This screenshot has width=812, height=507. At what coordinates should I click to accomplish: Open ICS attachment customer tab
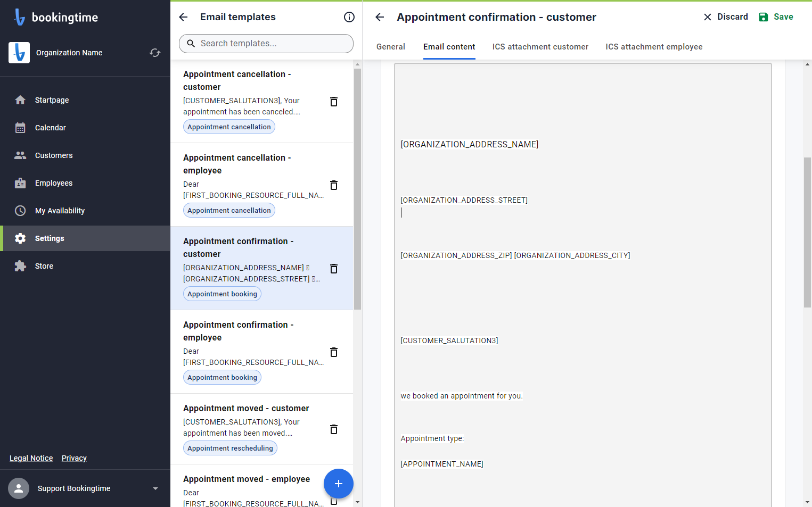pyautogui.click(x=540, y=47)
